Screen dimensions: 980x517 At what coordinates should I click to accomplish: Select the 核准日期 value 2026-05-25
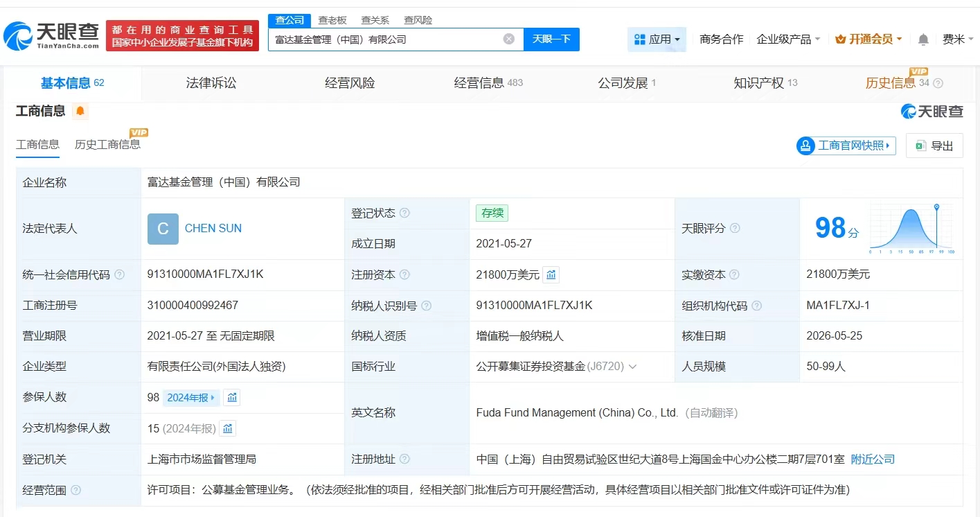835,336
